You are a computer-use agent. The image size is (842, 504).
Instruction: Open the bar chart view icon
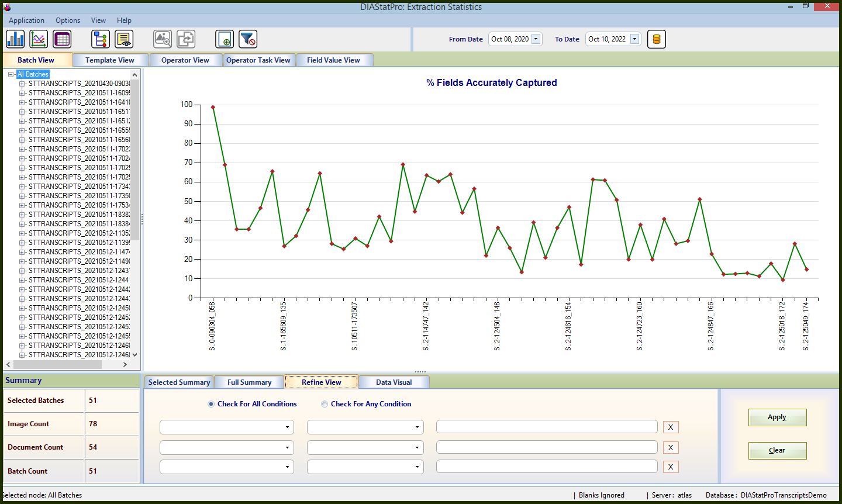click(15, 39)
